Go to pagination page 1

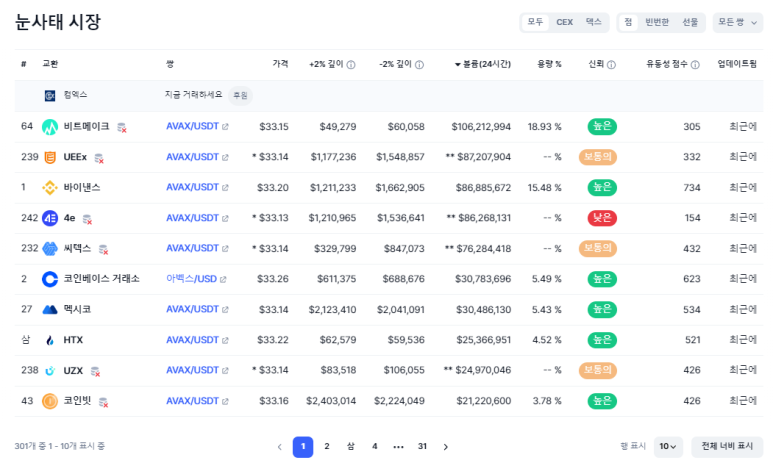pyautogui.click(x=303, y=447)
